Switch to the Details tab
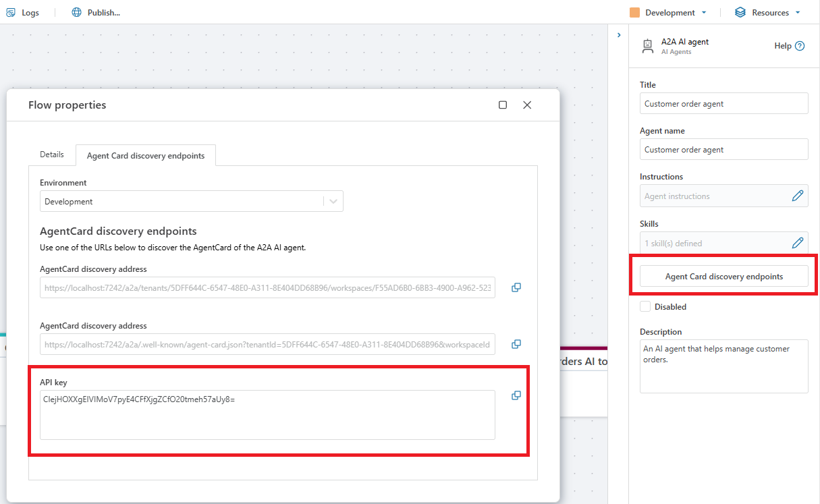The image size is (820, 504). click(52, 155)
